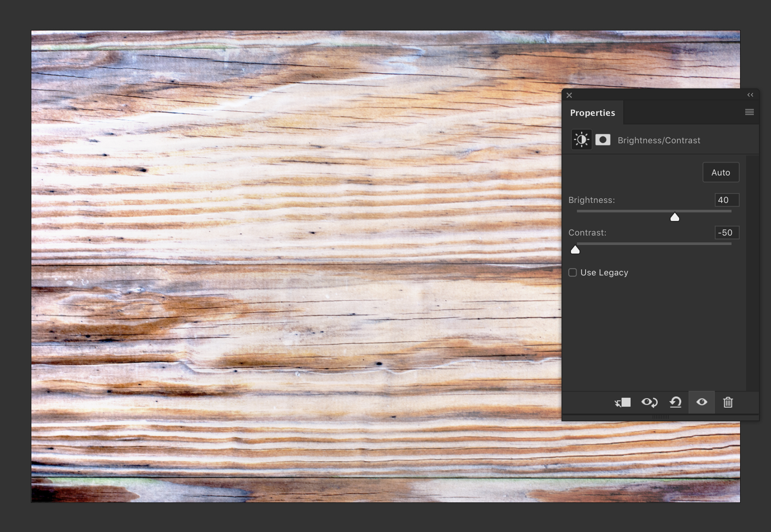Open the Properties panel flyout menu
This screenshot has height=532, width=771.
click(750, 112)
